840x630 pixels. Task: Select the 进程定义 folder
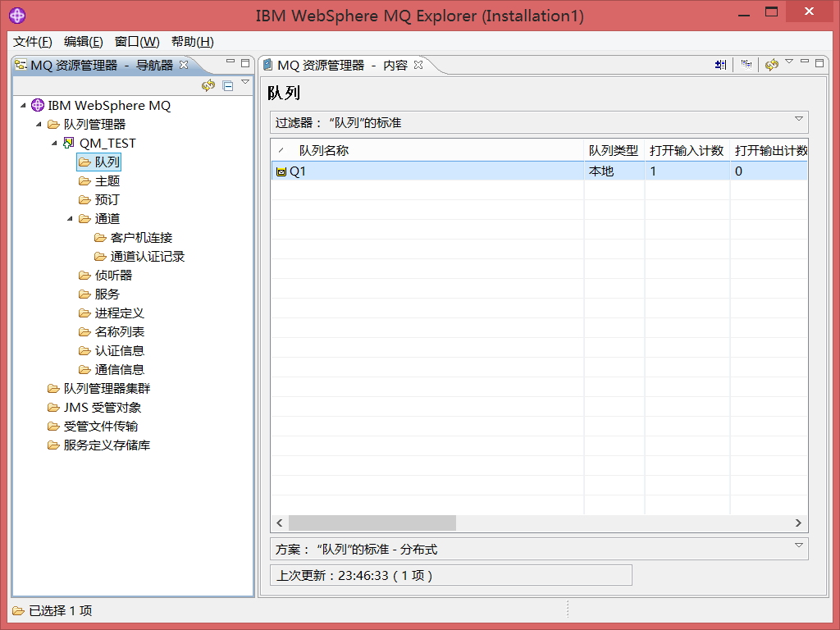[x=112, y=313]
